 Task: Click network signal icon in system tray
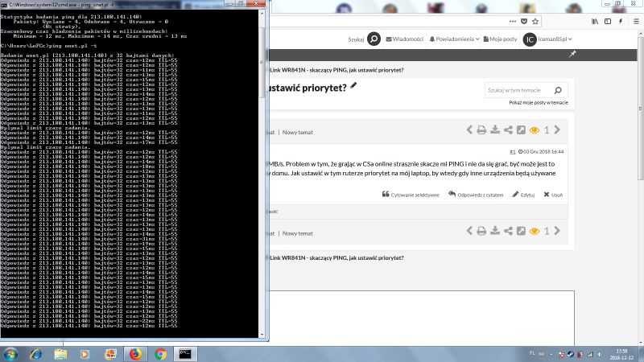pos(590,354)
